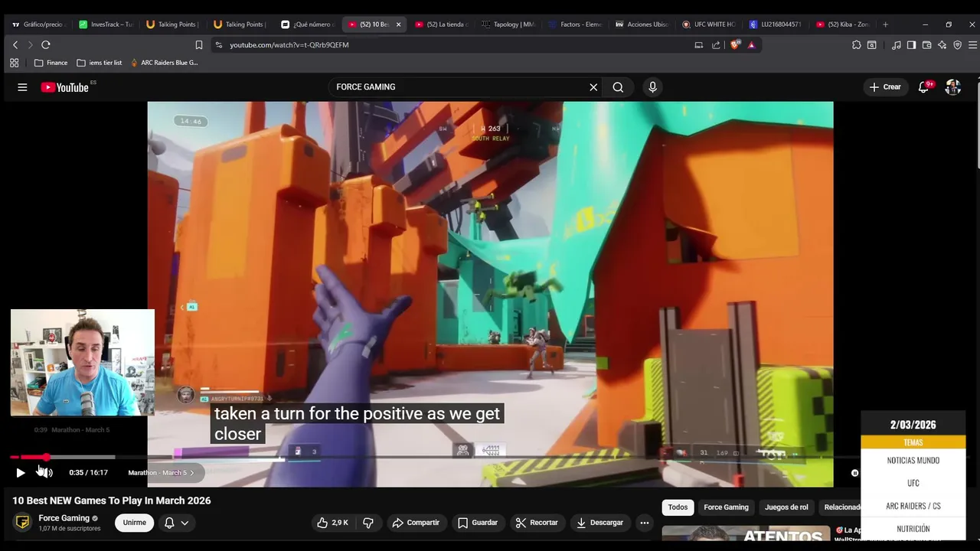Open ARC Raiders Blue G... bookmark

(165, 63)
